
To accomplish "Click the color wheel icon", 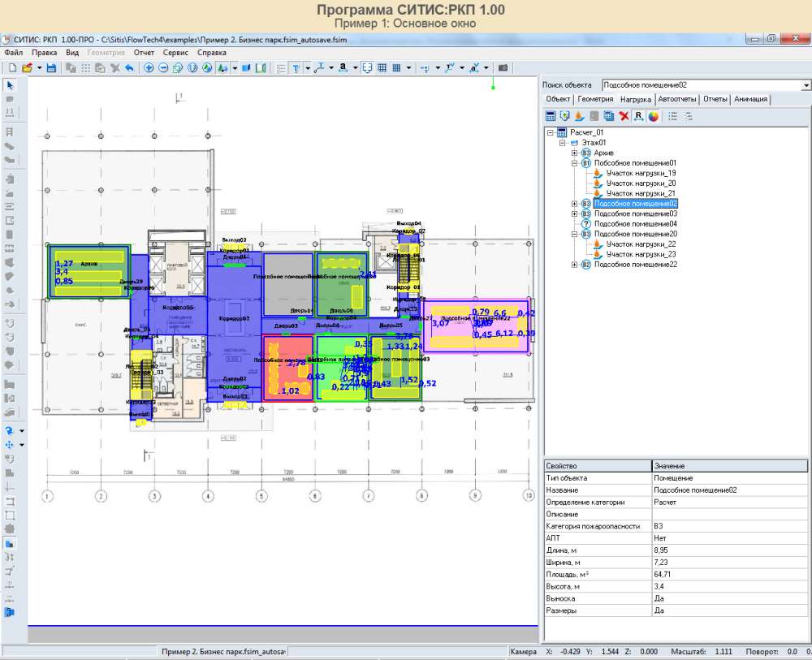I will [x=653, y=116].
